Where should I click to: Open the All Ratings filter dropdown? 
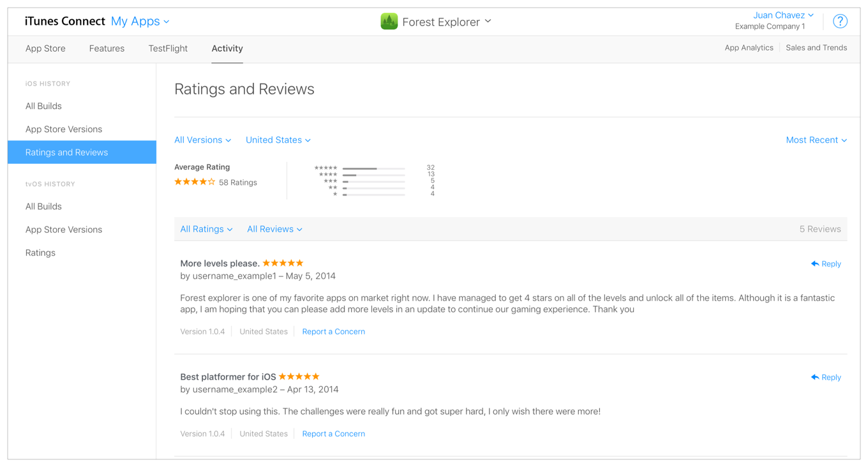point(206,228)
